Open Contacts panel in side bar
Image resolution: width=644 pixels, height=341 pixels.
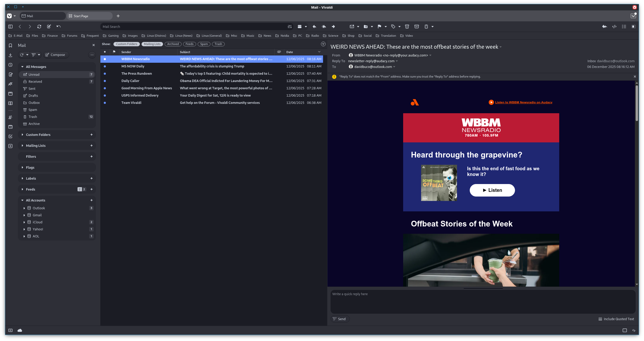pos(10,117)
